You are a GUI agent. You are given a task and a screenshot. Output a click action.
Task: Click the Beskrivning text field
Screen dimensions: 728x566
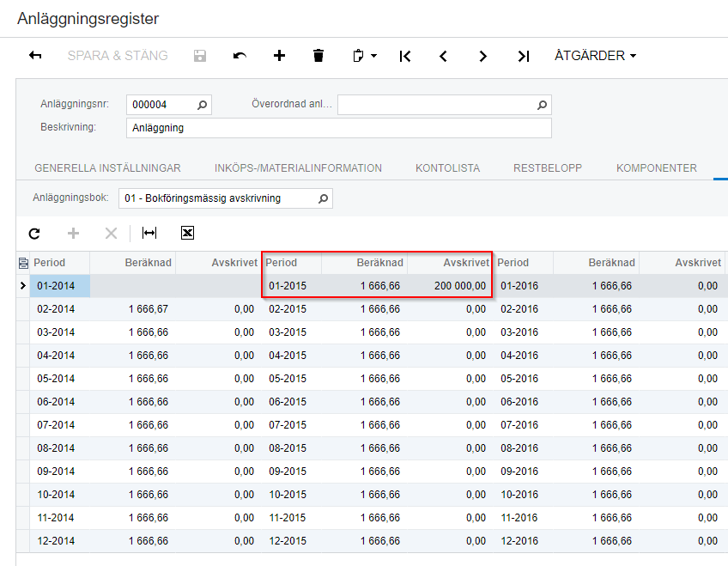[338, 128]
